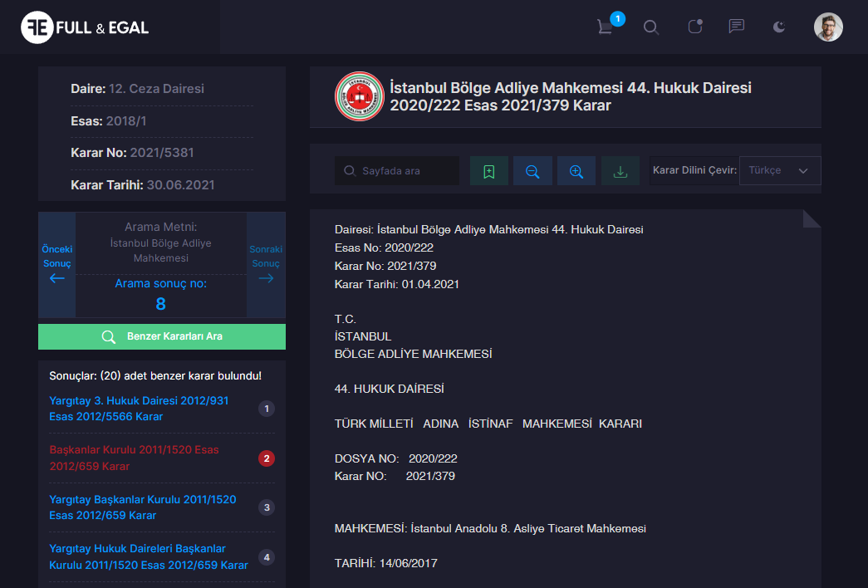Open the notifications icon in header
This screenshot has height=588, width=868.
coord(695,27)
